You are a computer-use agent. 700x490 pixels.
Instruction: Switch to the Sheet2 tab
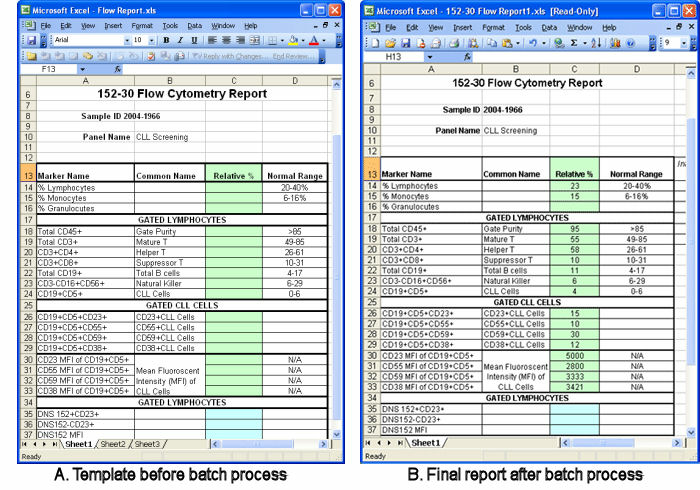point(113,443)
